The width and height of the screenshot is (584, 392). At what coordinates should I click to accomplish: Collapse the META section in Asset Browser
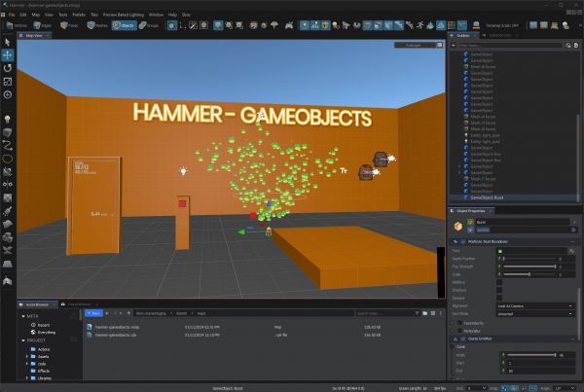click(23, 316)
